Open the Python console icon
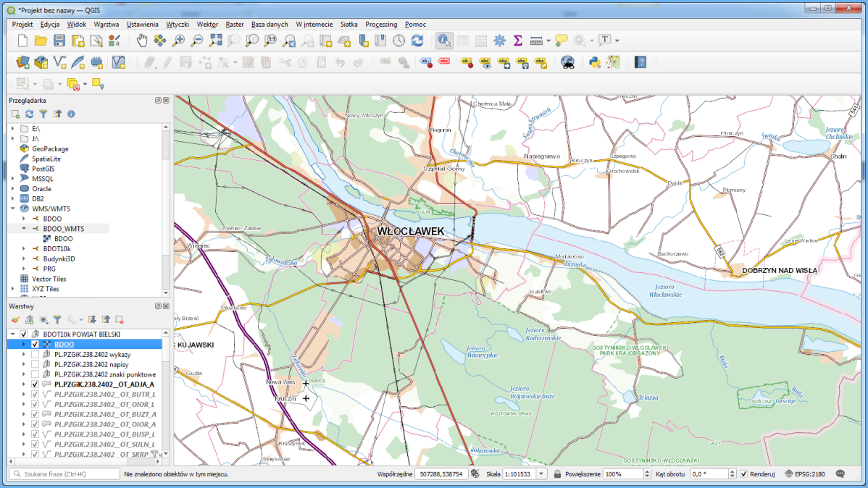The image size is (868, 488). click(595, 62)
